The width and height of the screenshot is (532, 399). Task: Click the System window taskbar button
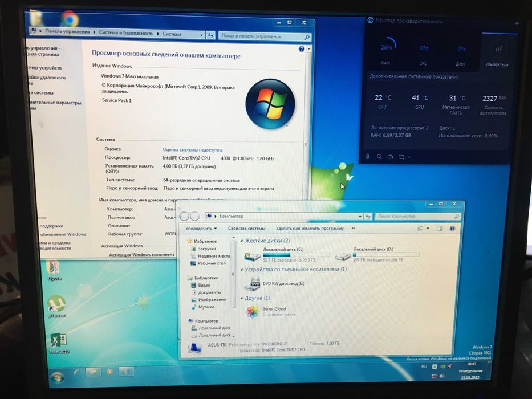point(127,372)
